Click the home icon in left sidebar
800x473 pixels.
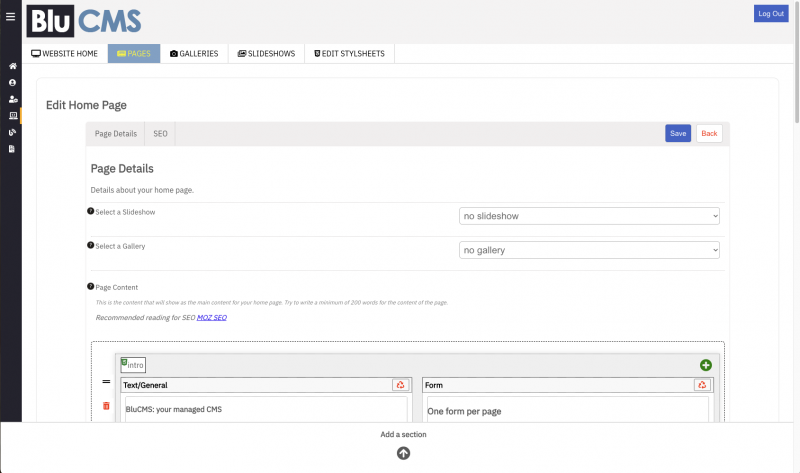(x=12, y=66)
